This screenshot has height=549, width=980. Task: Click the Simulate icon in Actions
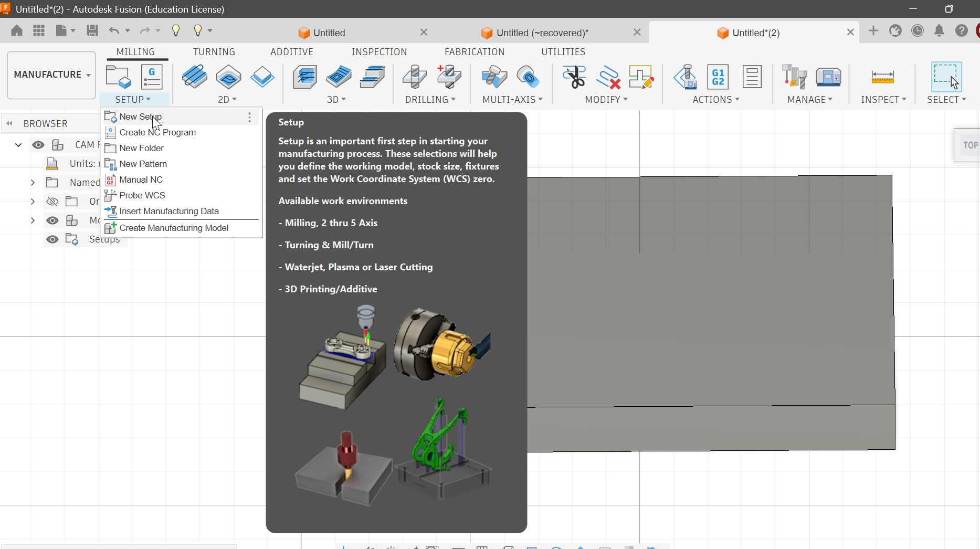[x=686, y=77]
